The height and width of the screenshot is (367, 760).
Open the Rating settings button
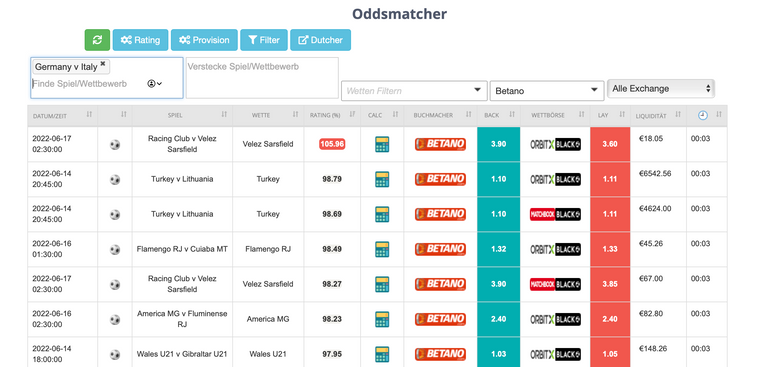(x=141, y=40)
